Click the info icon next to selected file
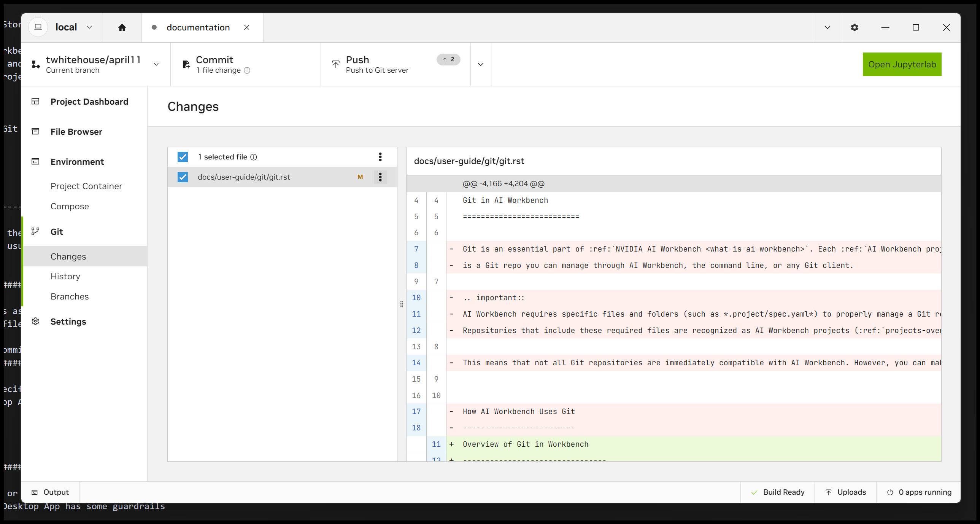Viewport: 980px width, 524px height. point(254,157)
